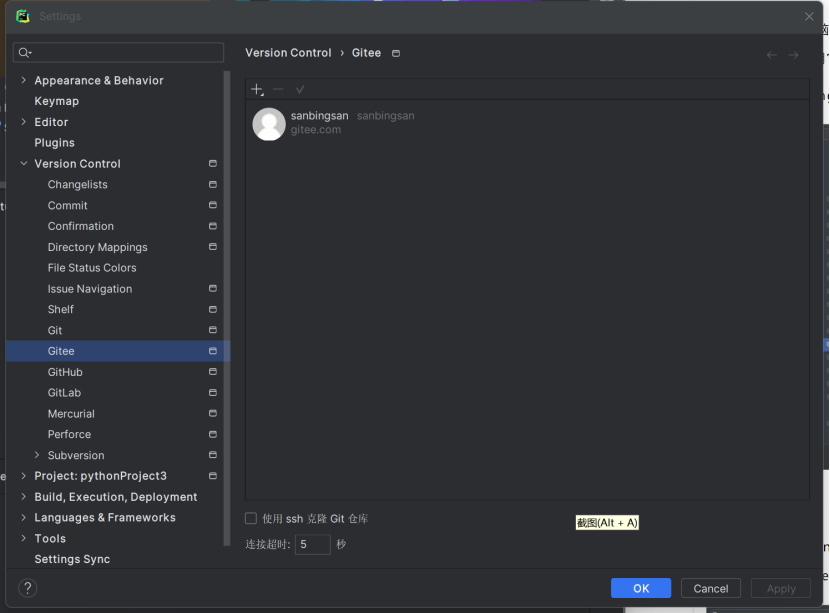This screenshot has width=830, height=613.
Task: Click the PyCharm logo in the title bar
Action: point(23,16)
